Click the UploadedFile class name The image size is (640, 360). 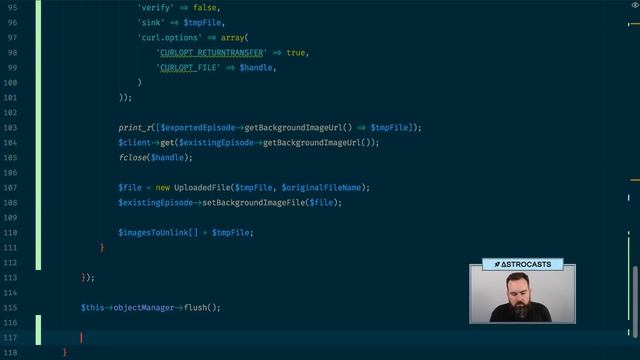click(202, 187)
